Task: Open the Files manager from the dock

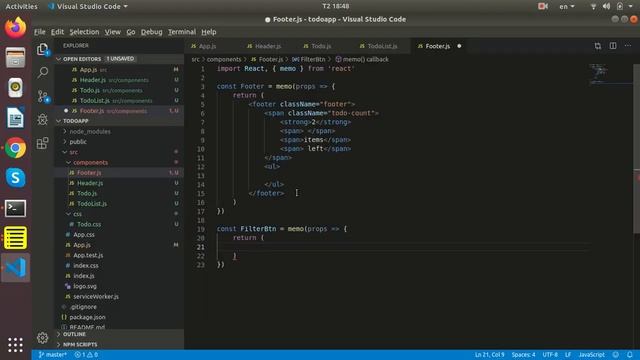Action: 16,57
